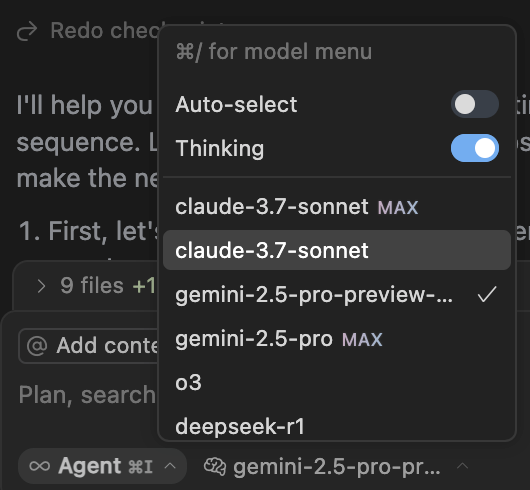
Task: Click the infinity Agent mode icon
Action: tap(40, 466)
